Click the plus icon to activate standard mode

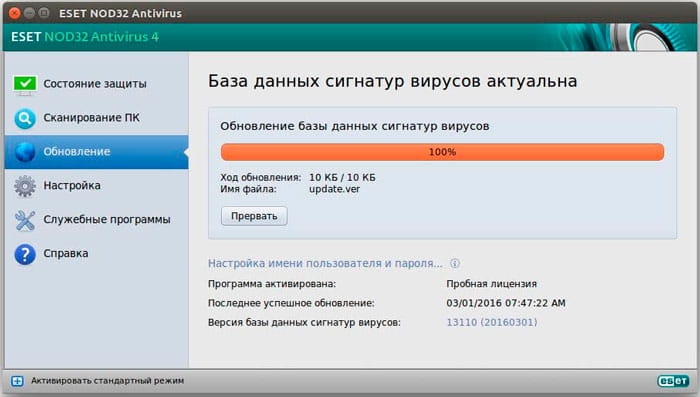(x=17, y=381)
